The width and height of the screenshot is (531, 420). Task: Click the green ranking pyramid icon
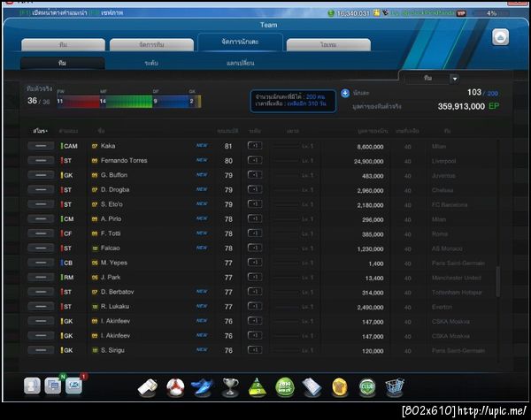coord(258,386)
